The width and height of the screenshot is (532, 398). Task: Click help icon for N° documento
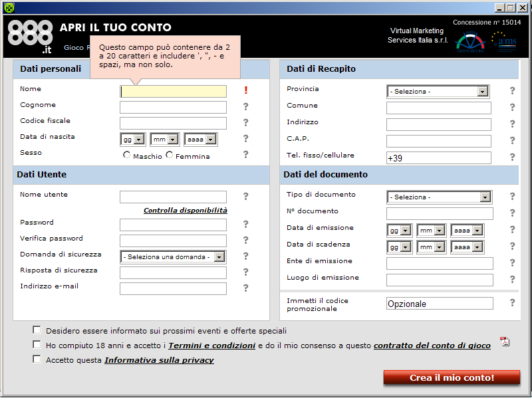coord(512,213)
